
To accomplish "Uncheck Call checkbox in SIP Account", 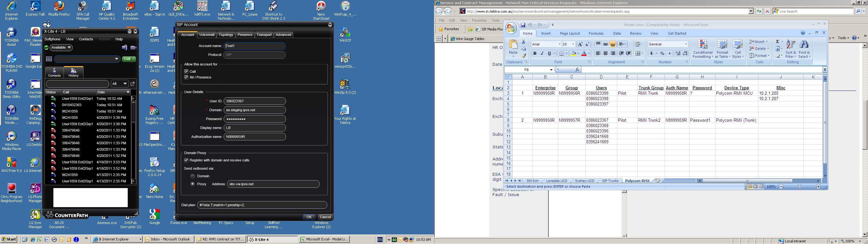I will tap(186, 71).
